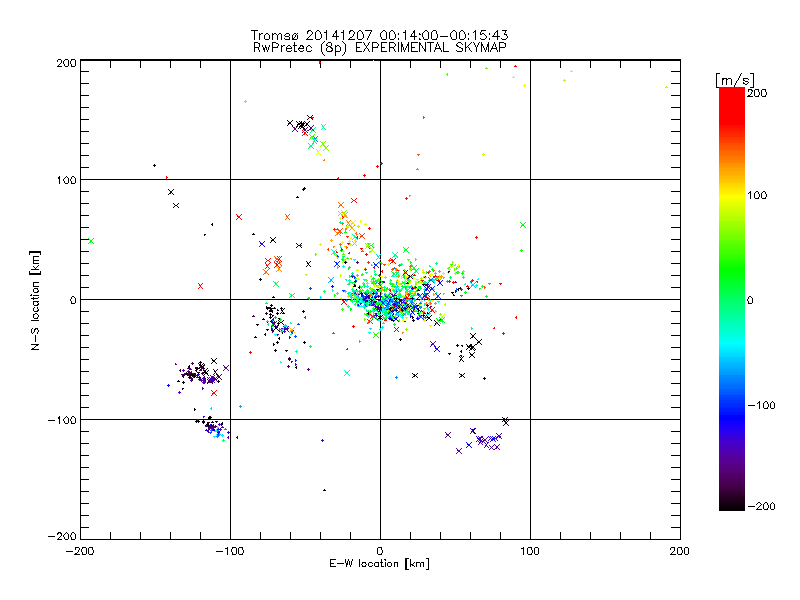
Task: Click the colorbar label '200' at top
Action: click(757, 93)
